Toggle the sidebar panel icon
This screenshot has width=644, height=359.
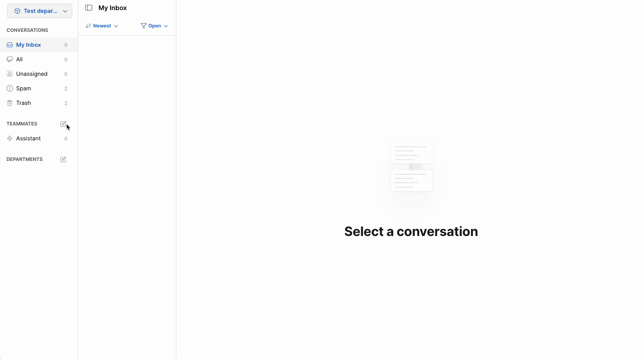point(89,8)
